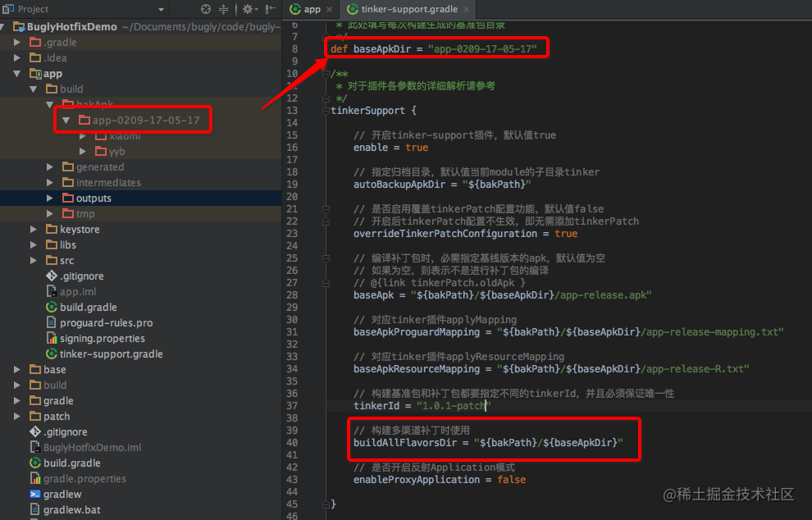Open the Project view dropdown
812x520 pixels.
pyautogui.click(x=161, y=9)
